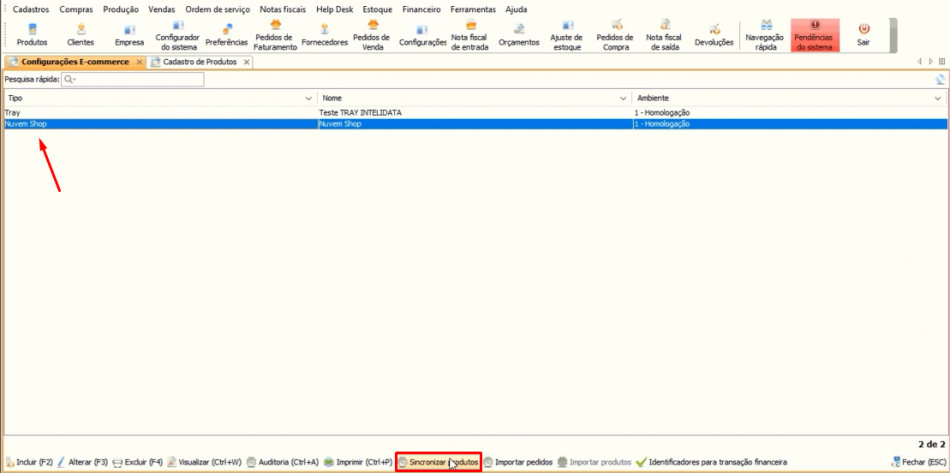This screenshot has width=950, height=473.
Task: Click Ambiente cell of Nuvem Shop row
Action: click(789, 124)
